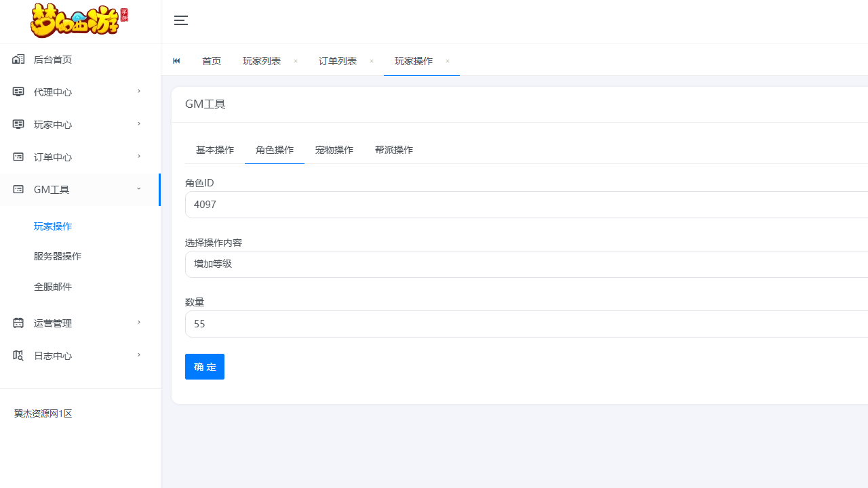This screenshot has height=488, width=868.
Task: Click the 数量 input field
Action: 526,324
